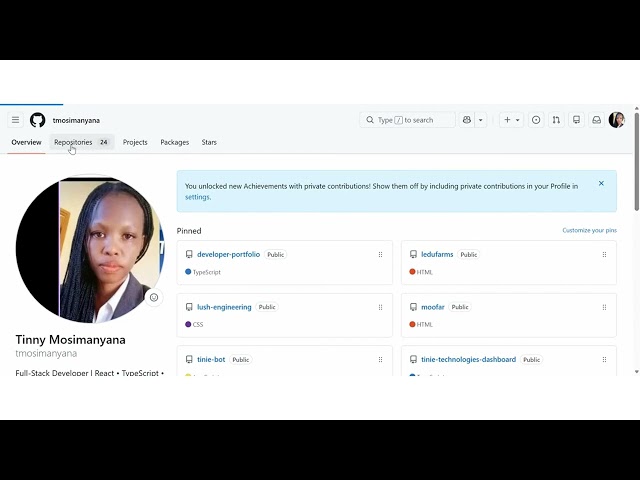Viewport: 640px width, 480px height.
Task: Grab the drag handle on tinie-technologies-dashboard card
Action: click(x=604, y=360)
